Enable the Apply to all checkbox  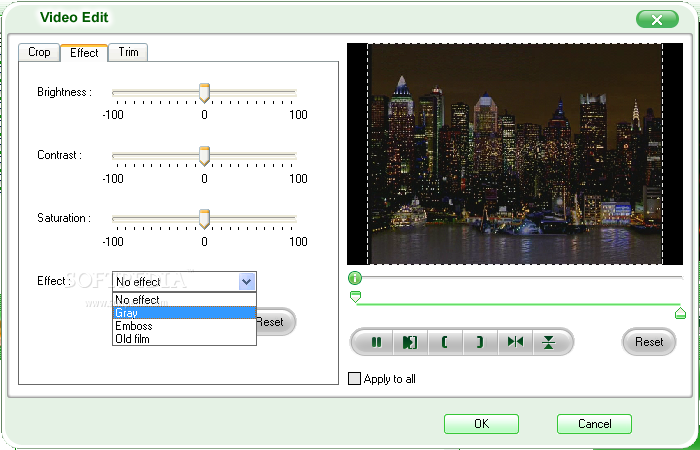coord(354,379)
